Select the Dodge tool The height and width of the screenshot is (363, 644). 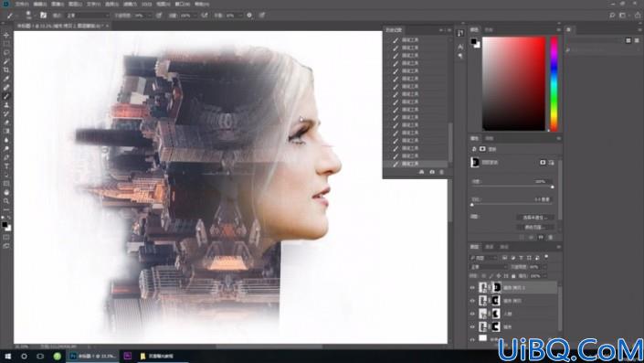[x=6, y=148]
